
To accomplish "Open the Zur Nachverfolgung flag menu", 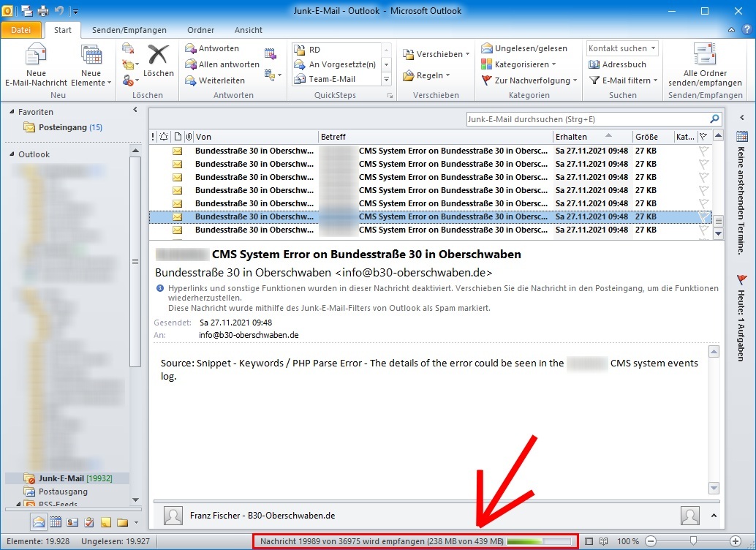I will pos(529,80).
